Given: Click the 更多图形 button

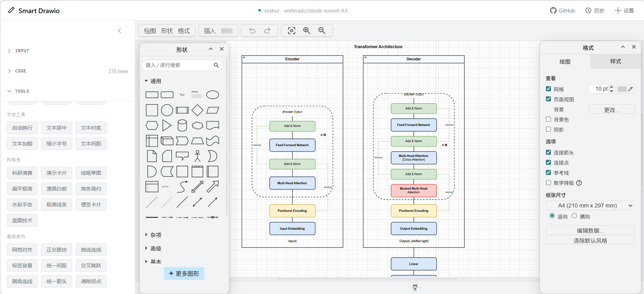Looking at the screenshot, I should point(184,273).
